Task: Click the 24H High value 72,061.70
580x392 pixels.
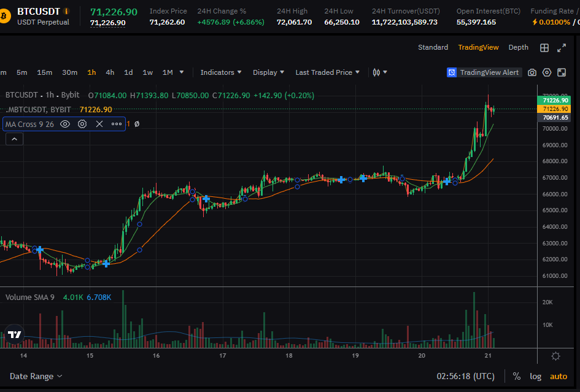Action: click(x=294, y=22)
